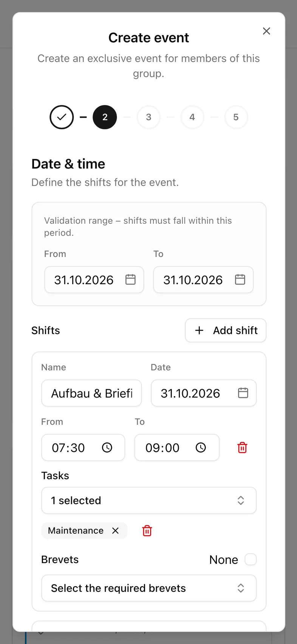Screen dimensions: 297x644
Task: Open clock icon in the 07:30 field
Action: click(107, 447)
